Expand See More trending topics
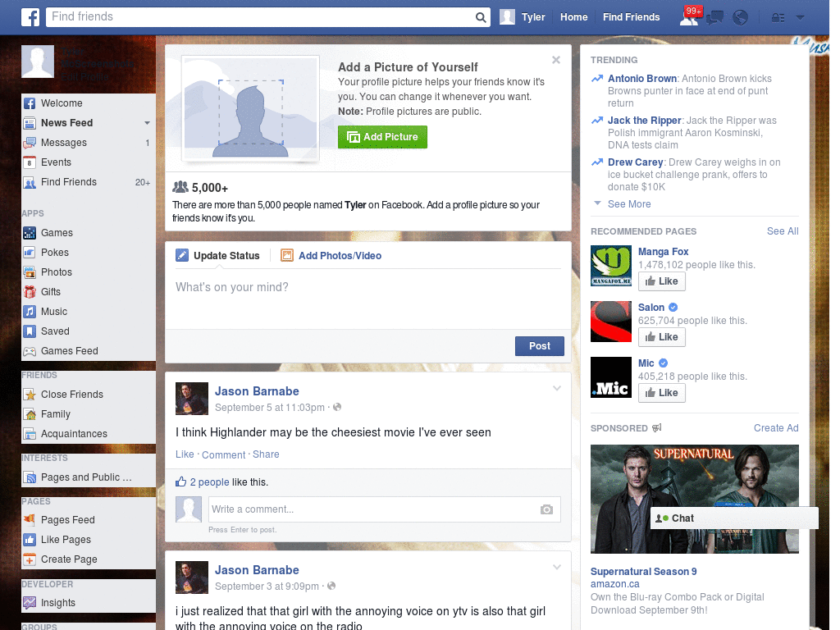 (629, 204)
